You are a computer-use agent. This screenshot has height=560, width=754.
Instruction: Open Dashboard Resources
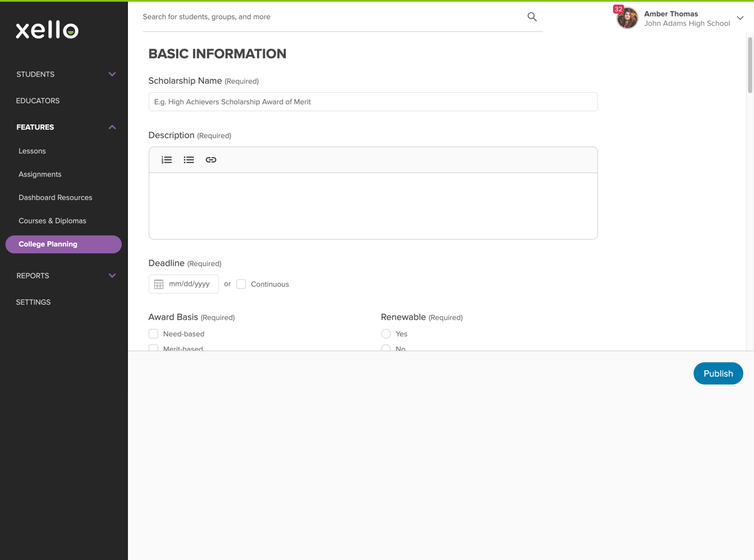tap(55, 198)
